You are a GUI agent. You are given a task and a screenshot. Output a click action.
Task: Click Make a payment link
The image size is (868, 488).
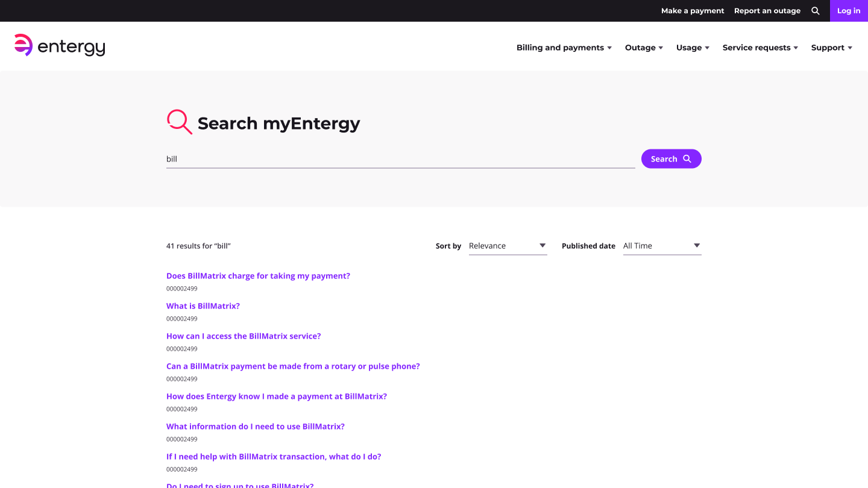point(693,11)
